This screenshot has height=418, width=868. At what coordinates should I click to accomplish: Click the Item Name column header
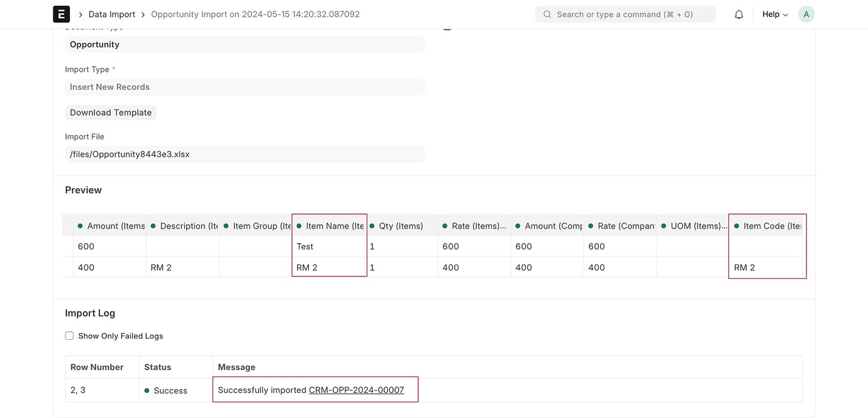(329, 225)
